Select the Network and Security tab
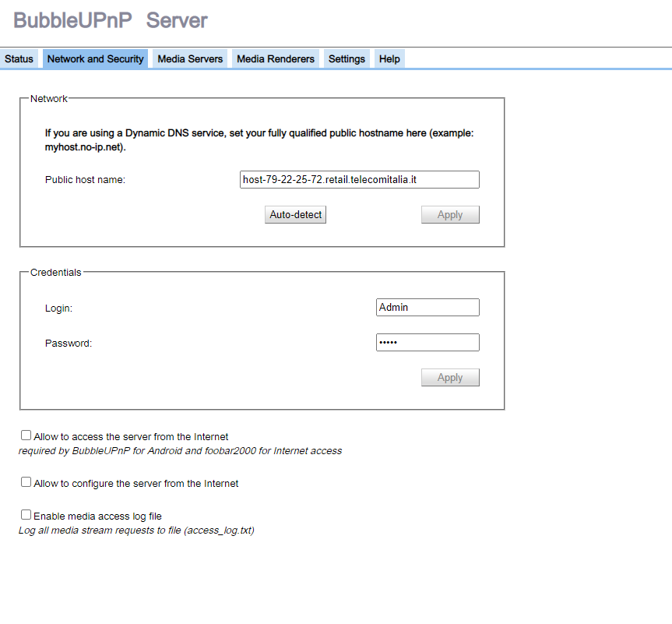This screenshot has width=672, height=624. pyautogui.click(x=95, y=58)
